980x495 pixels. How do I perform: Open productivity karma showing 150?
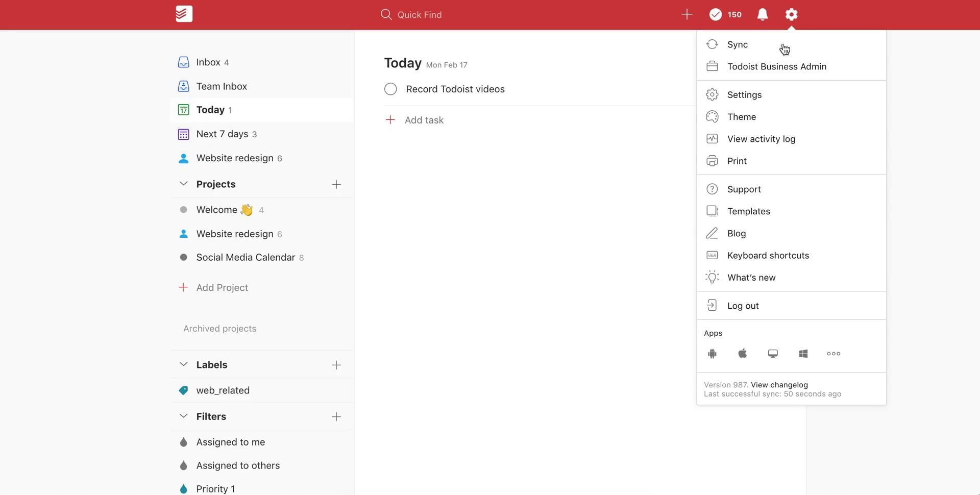tap(725, 14)
